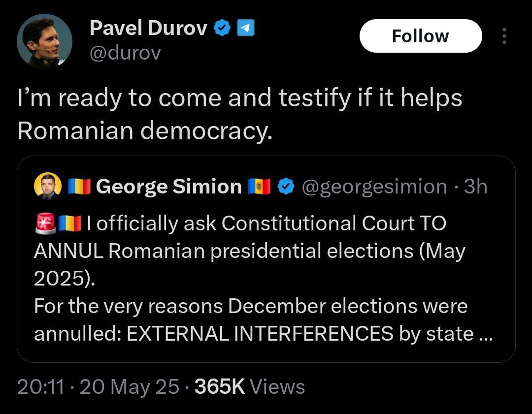Click George Simion's blue verified checkmark
This screenshot has height=414, width=532.
click(286, 187)
